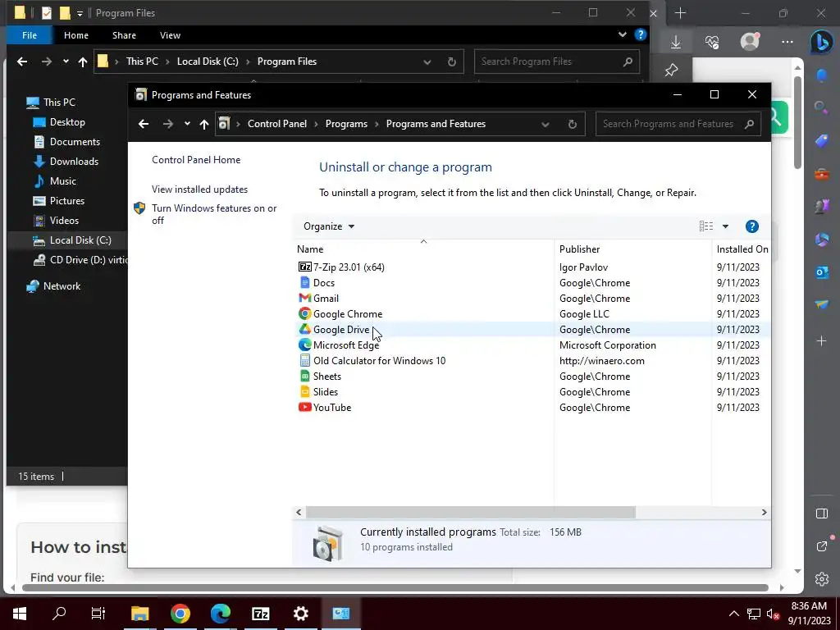The image size is (840, 630).
Task: Show hidden system tray icons
Action: coord(734,614)
